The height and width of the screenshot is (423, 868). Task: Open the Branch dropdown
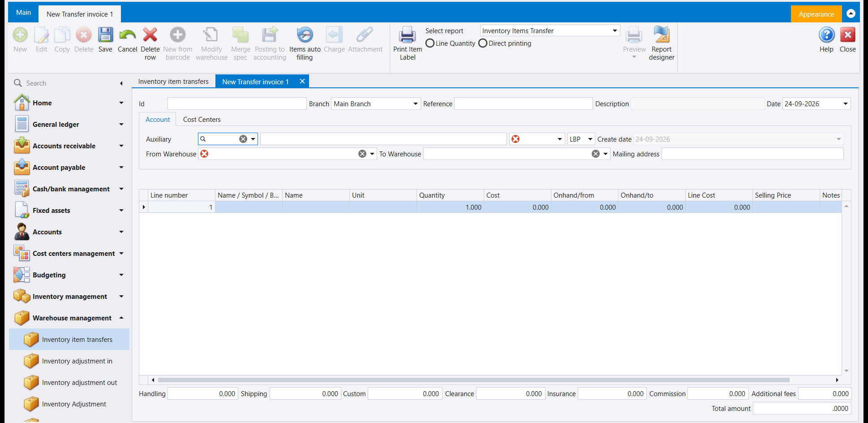pyautogui.click(x=415, y=104)
